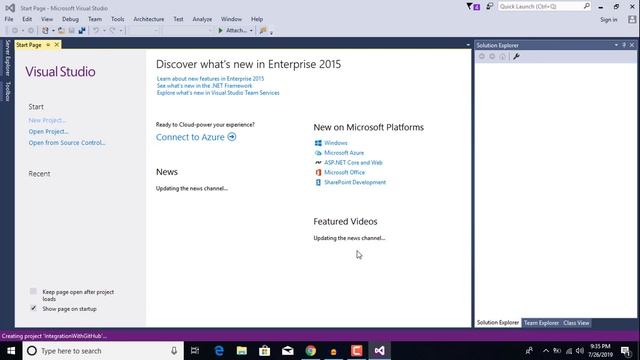Click the Navigate Forward toolbar button
Viewport: 640px width, 360px height.
pyautogui.click(x=31, y=30)
